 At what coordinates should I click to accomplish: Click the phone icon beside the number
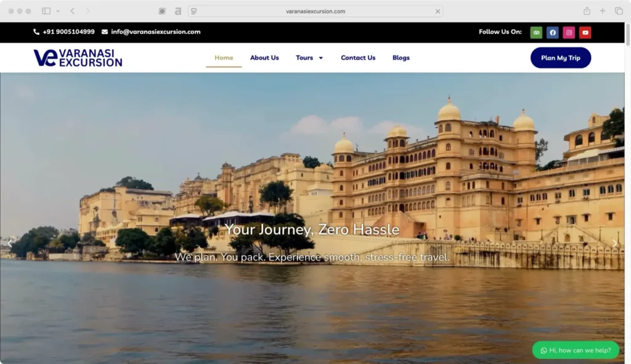tap(36, 31)
